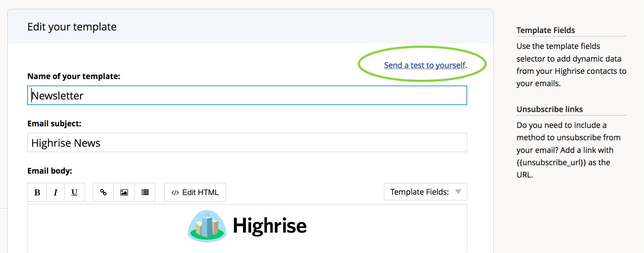Click the 'Name of your template:' label

tap(74, 76)
